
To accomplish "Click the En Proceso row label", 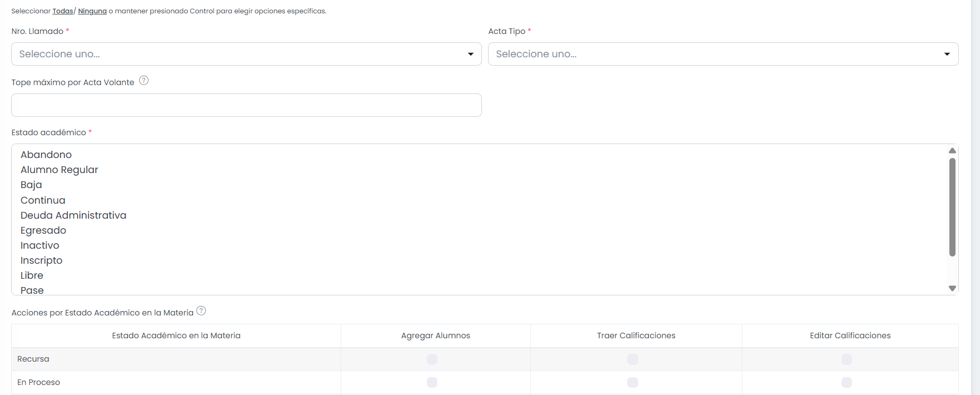I will click(38, 382).
